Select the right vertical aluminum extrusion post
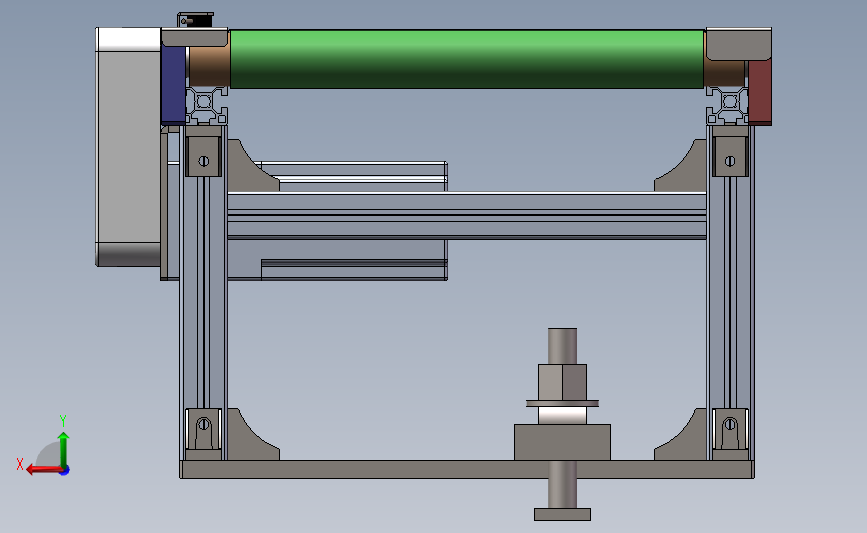Viewport: 867px width, 533px height. click(x=730, y=293)
